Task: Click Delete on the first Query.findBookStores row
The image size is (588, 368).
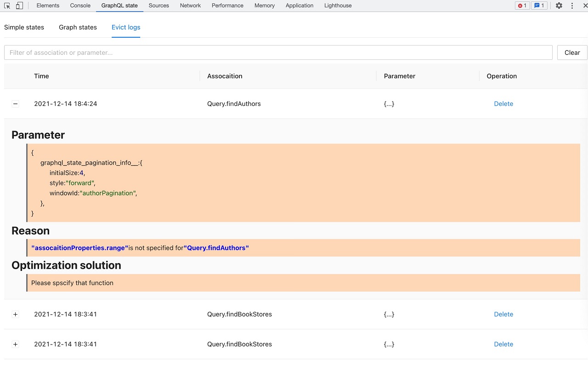Action: tap(503, 314)
